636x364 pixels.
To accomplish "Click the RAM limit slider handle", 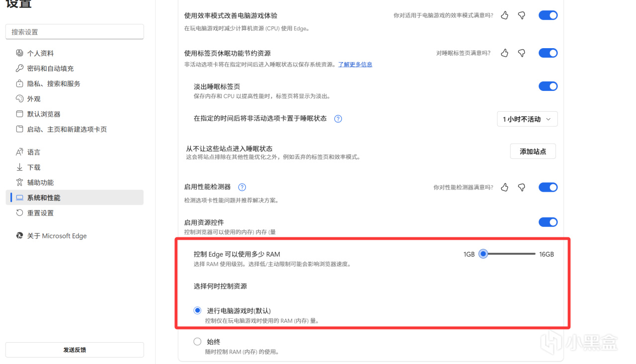I will click(x=482, y=254).
